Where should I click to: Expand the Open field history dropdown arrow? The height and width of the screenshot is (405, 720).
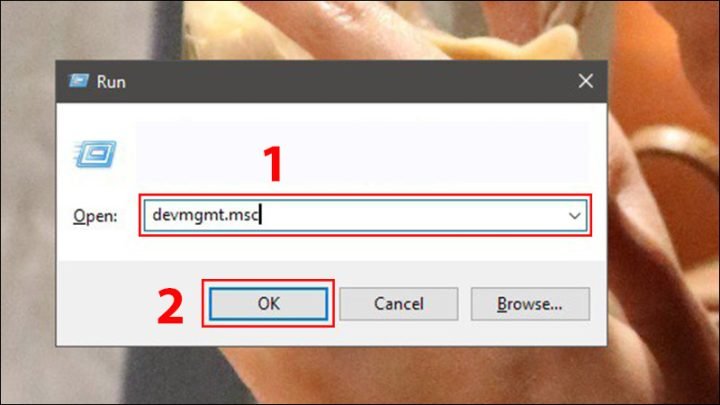pos(574,215)
